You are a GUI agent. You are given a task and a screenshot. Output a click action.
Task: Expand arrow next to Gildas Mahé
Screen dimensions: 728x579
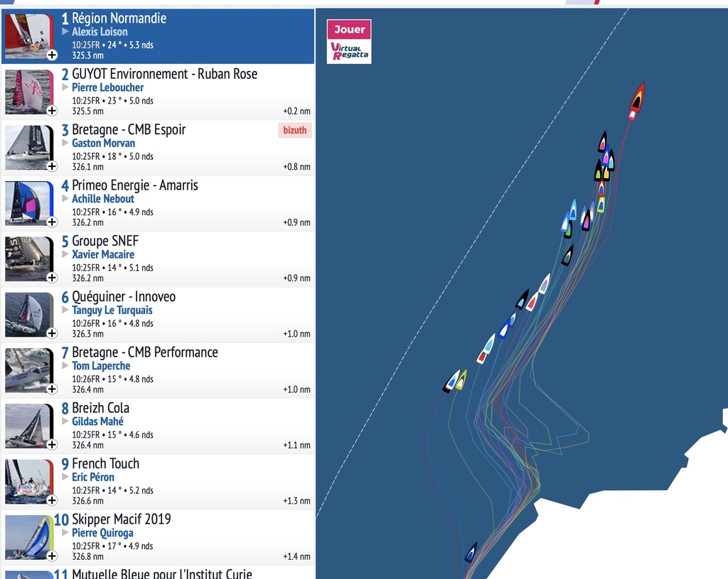pos(65,421)
